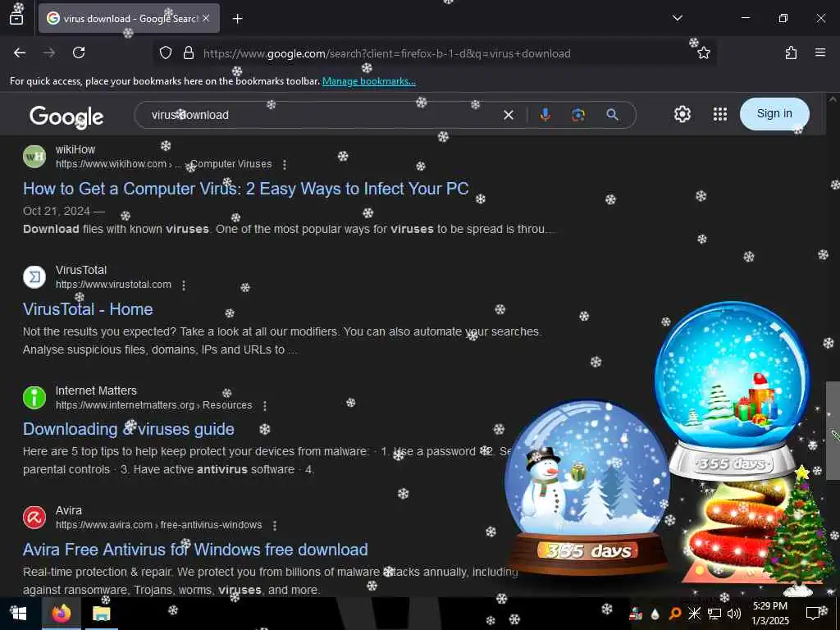Click the snowman snow globe widget
Viewport: 840px width, 630px height.
587,487
